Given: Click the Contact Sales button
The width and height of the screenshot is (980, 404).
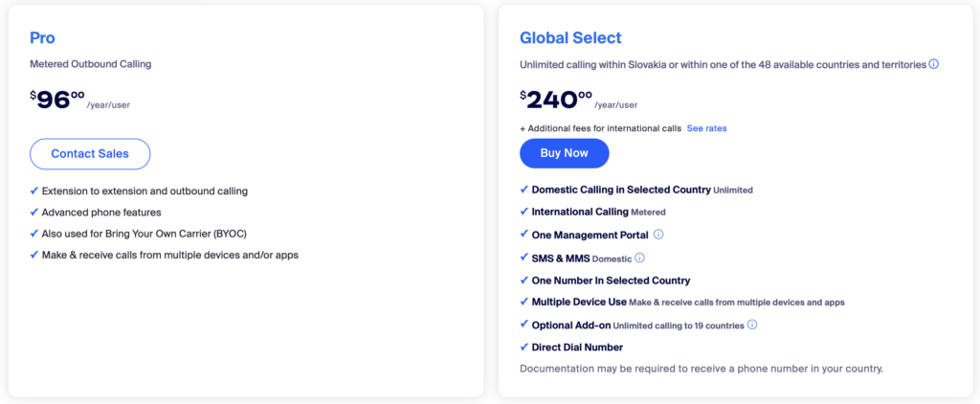Looking at the screenshot, I should click(91, 154).
